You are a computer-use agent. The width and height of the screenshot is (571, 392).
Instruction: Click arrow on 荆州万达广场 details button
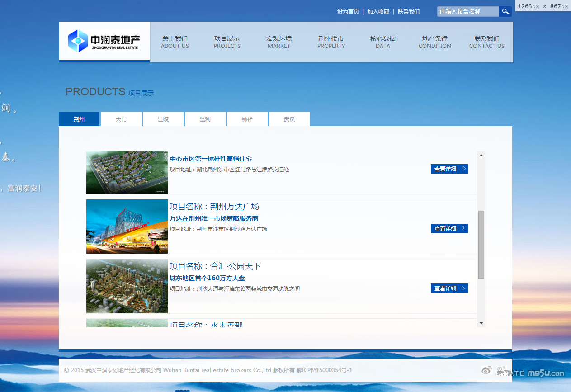point(463,229)
